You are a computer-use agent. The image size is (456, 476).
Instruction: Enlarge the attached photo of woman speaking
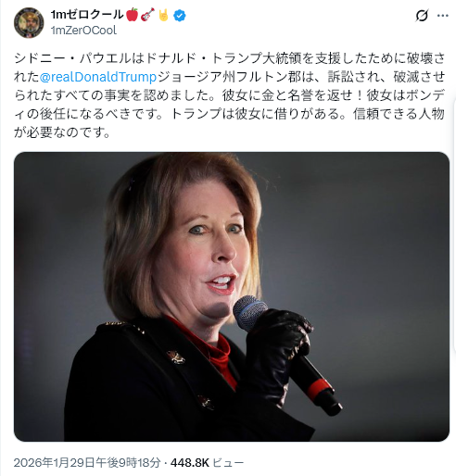click(232, 296)
